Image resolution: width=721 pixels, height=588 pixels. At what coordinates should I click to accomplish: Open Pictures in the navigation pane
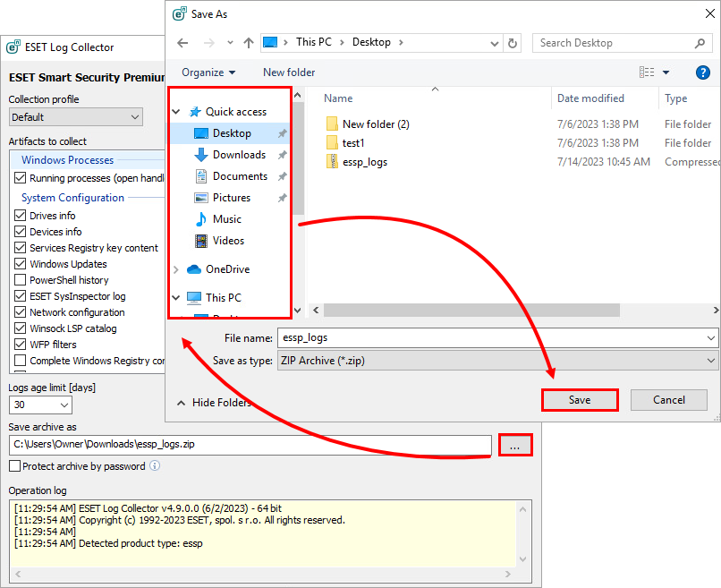232,198
